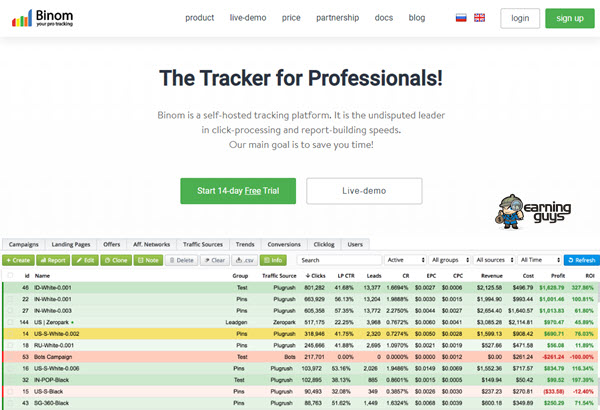
Task: Check the ID-White-0.001 campaign row checkbox
Action: pyautogui.click(x=9, y=287)
